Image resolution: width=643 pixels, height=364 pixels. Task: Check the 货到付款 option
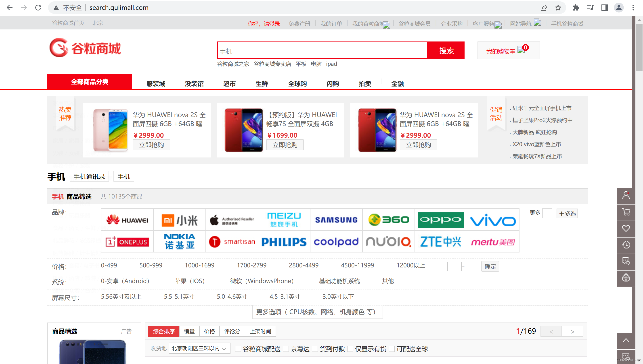coord(315,349)
